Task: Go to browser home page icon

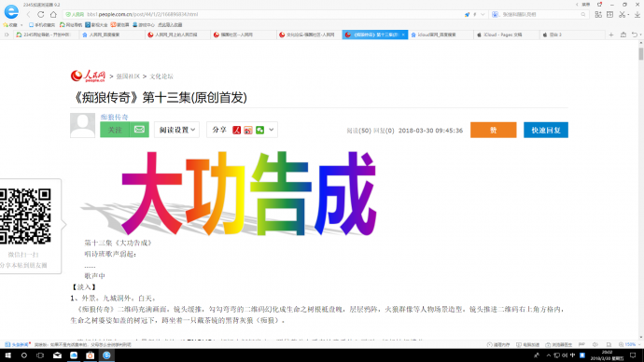Action: click(53, 14)
